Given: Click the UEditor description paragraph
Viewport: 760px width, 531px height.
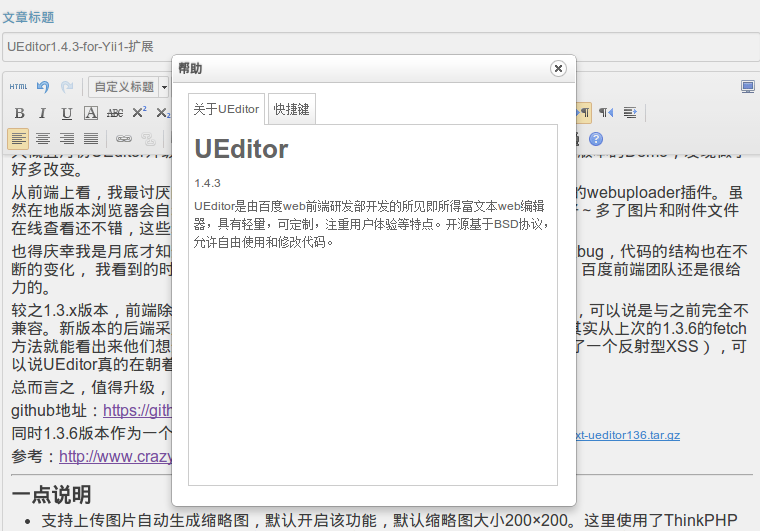Looking at the screenshot, I should (371, 224).
